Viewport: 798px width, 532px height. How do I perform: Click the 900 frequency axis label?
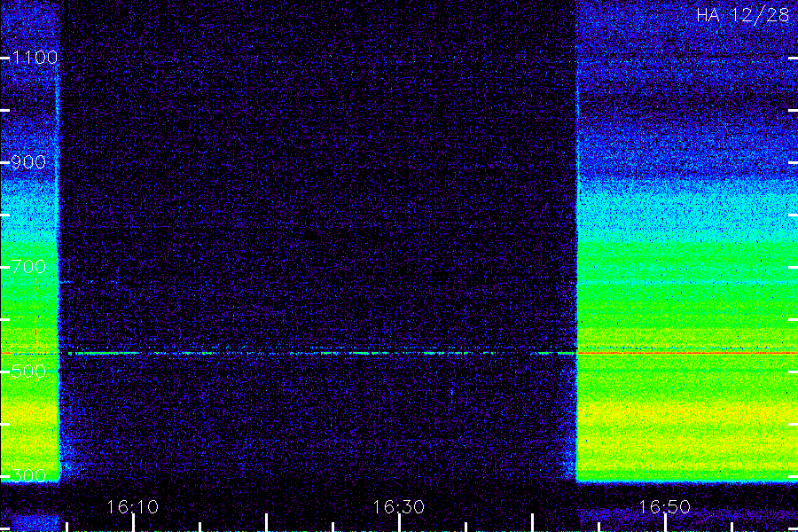(28, 162)
